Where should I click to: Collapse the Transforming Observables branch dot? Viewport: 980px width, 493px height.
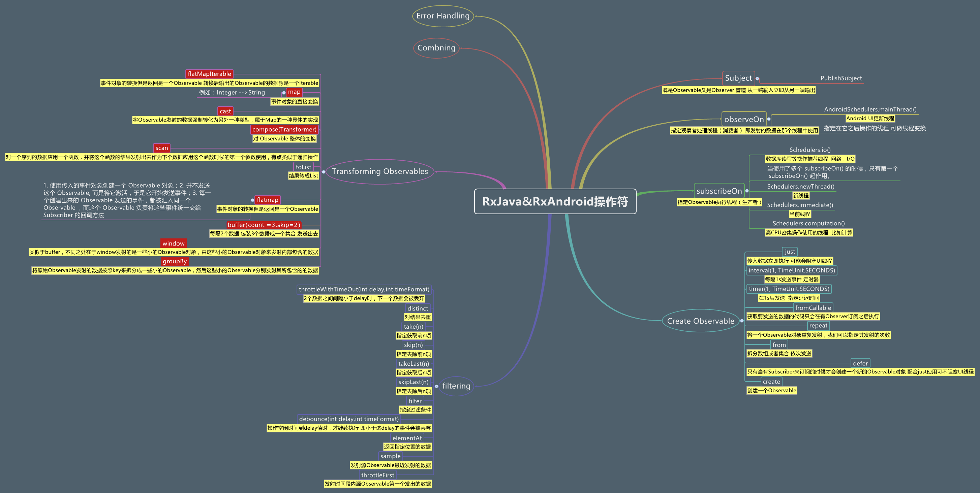point(324,172)
